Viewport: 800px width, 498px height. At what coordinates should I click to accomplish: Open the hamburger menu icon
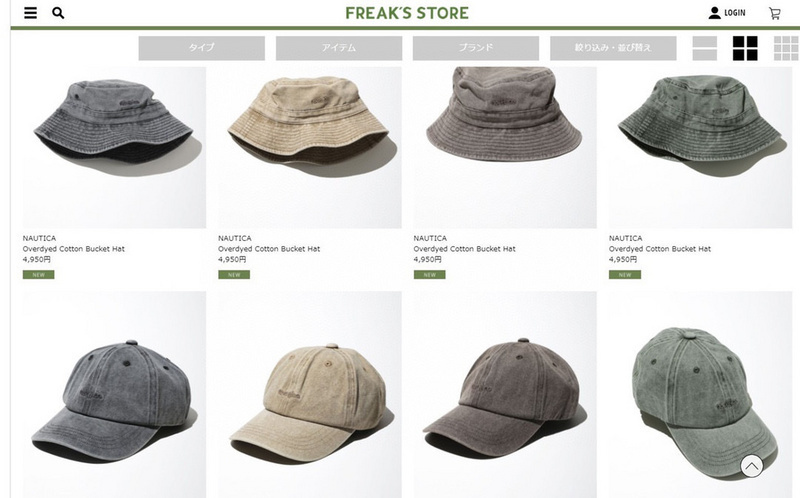pos(31,13)
